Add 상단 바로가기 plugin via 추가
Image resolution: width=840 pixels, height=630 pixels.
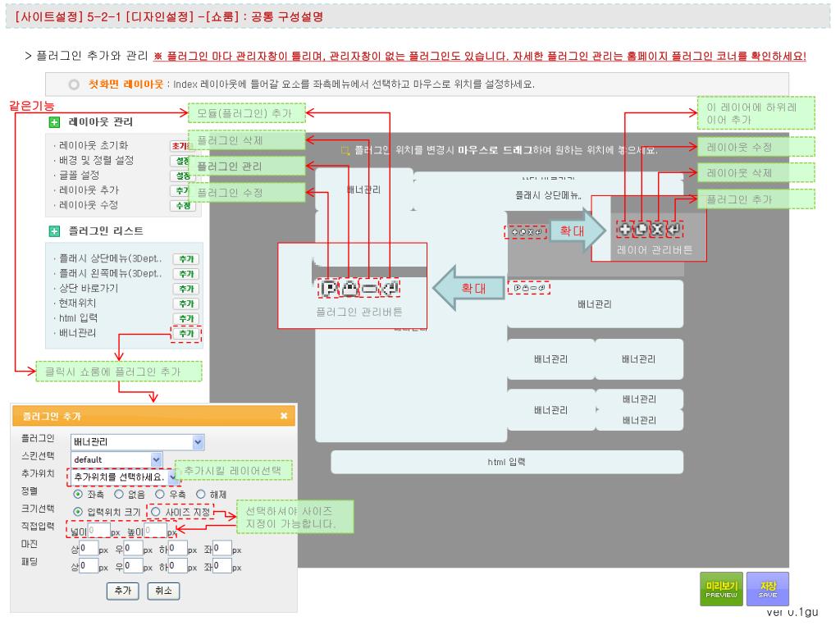[186, 290]
